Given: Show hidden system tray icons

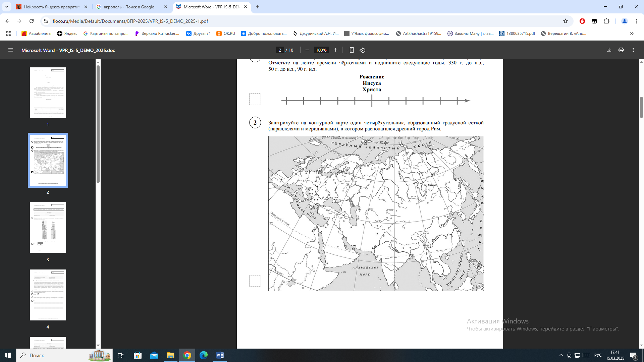Looking at the screenshot, I should pyautogui.click(x=561, y=355).
